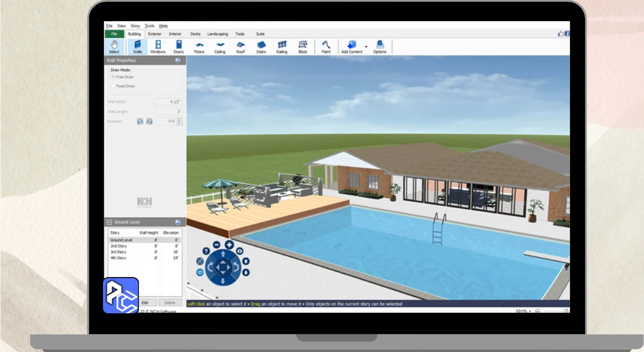The image size is (644, 352).
Task: Switch to the Suite tab
Action: coord(260,34)
